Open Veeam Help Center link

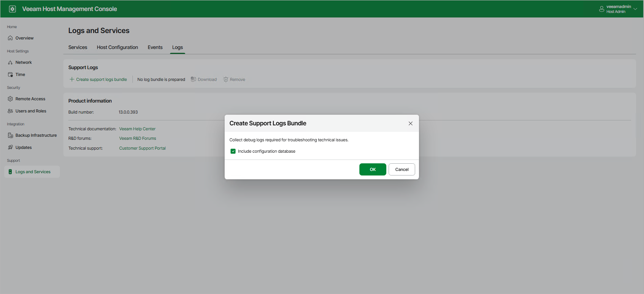137,129
